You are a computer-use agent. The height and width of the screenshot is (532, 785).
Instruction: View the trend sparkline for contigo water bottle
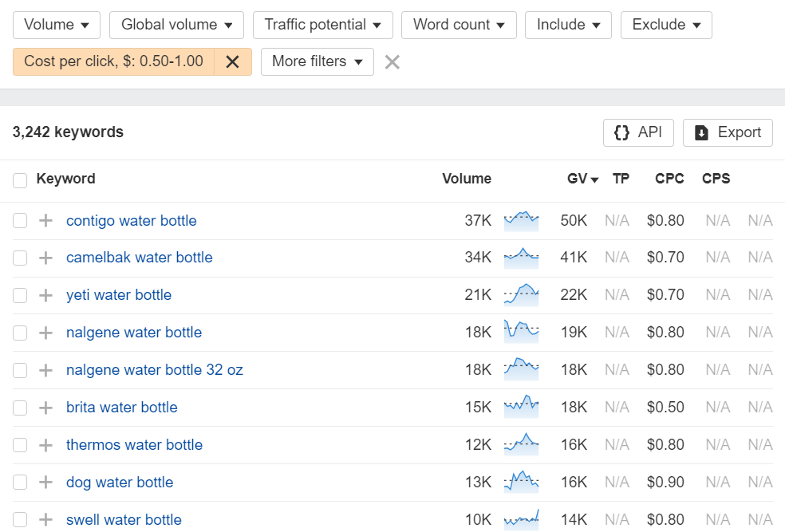click(521, 221)
